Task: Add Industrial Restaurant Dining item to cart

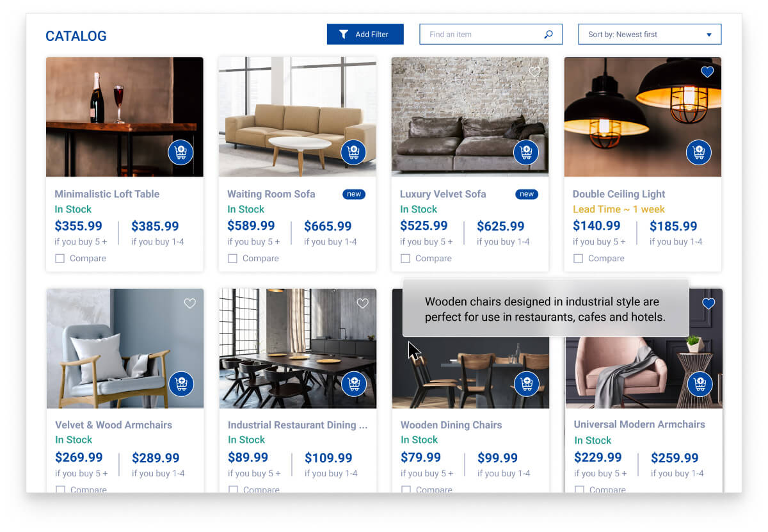Action: pos(354,384)
